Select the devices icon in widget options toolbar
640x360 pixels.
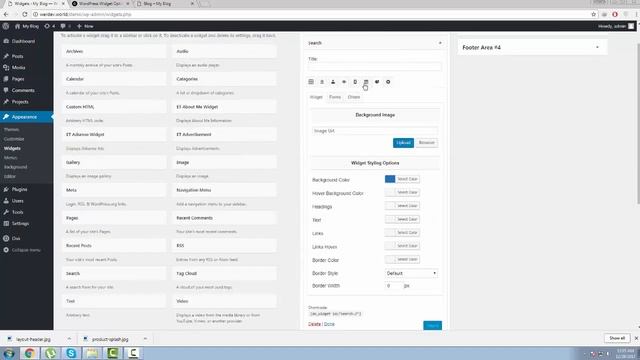pyautogui.click(x=355, y=82)
